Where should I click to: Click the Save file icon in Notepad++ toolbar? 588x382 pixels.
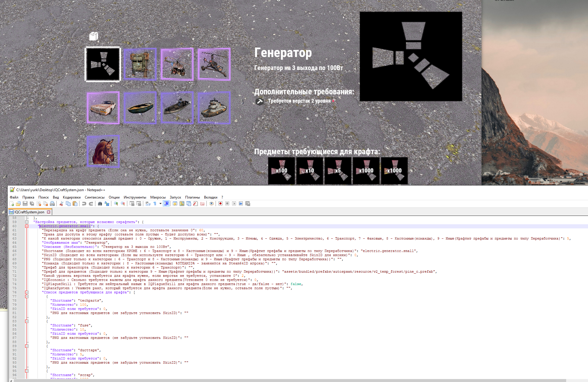tap(25, 204)
